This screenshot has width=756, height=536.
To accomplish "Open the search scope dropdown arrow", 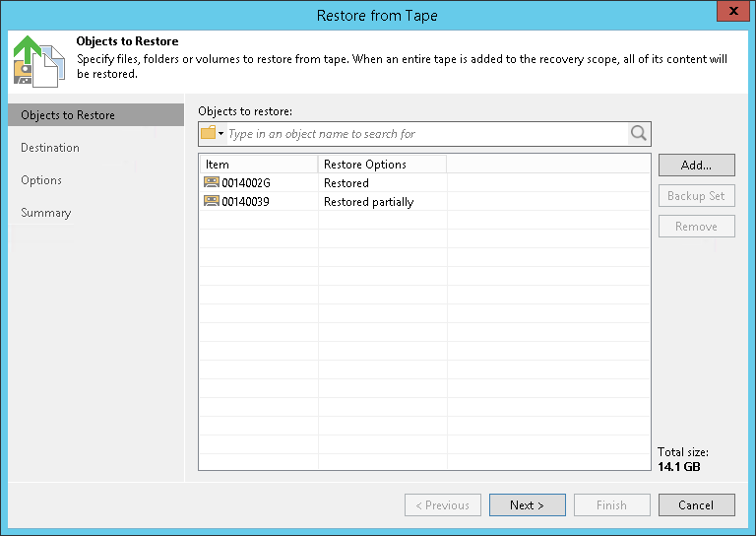I will (x=220, y=133).
